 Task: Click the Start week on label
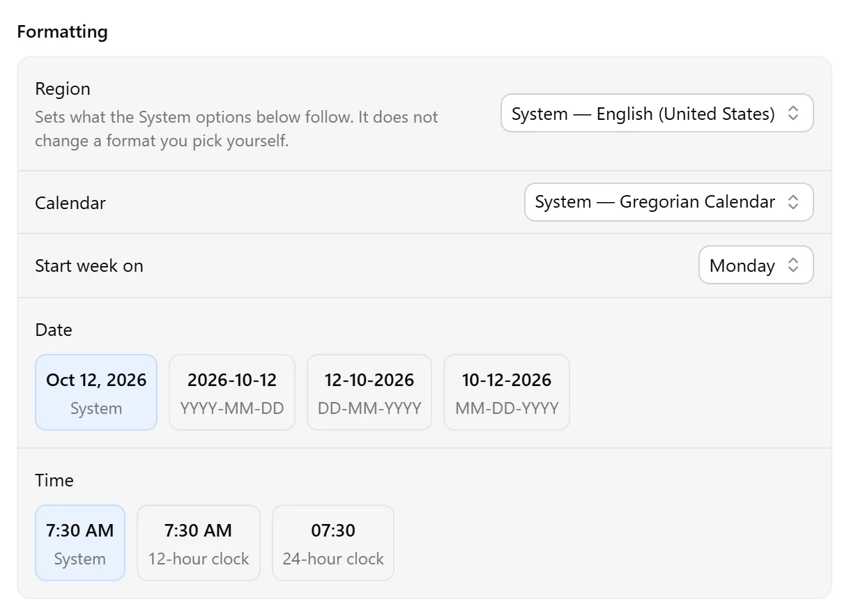(x=89, y=265)
